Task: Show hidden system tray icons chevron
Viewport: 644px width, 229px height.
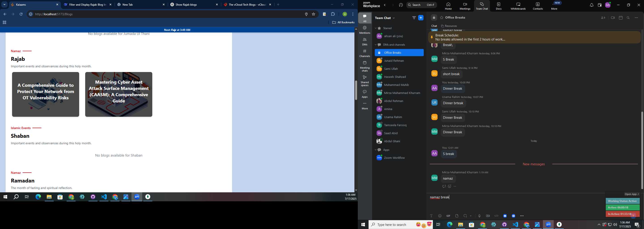Action: (x=599, y=225)
